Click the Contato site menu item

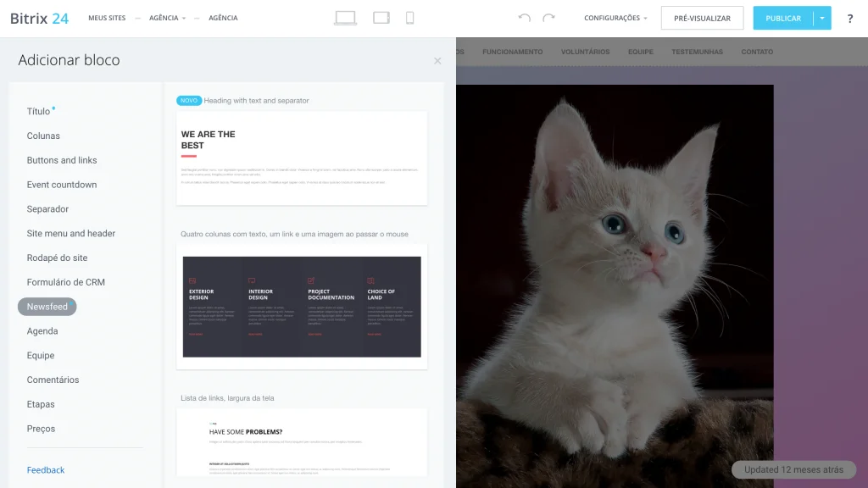(757, 52)
